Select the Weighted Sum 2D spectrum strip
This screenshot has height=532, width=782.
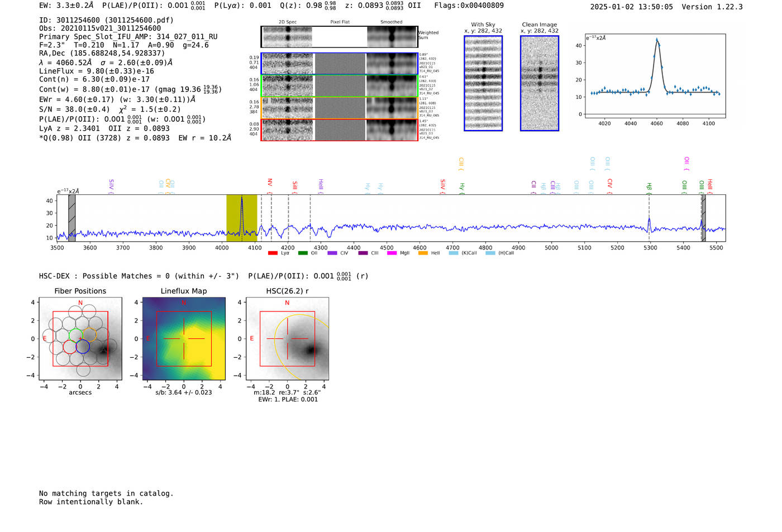click(x=339, y=37)
